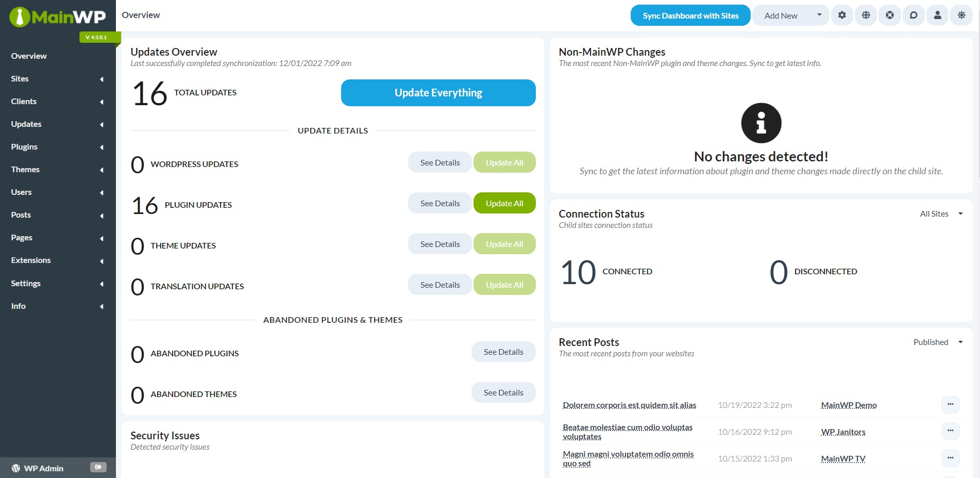See details for plugin updates
This screenshot has width=980, height=478.
[x=440, y=203]
